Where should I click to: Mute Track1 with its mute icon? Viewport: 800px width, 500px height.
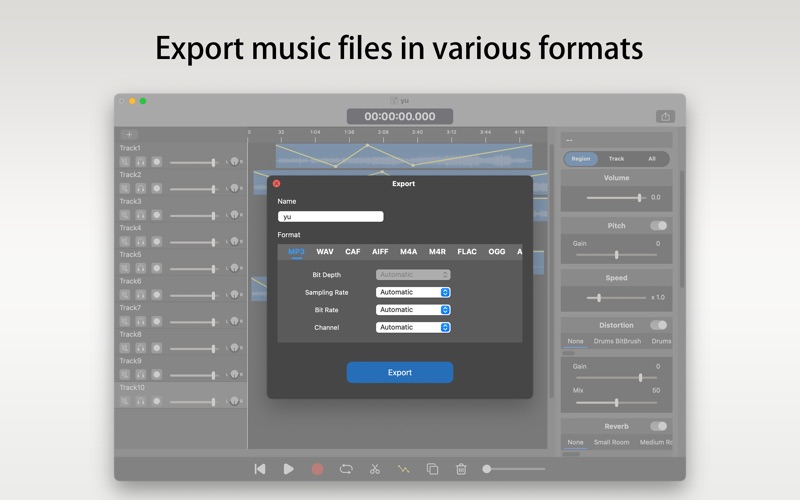pyautogui.click(x=124, y=162)
